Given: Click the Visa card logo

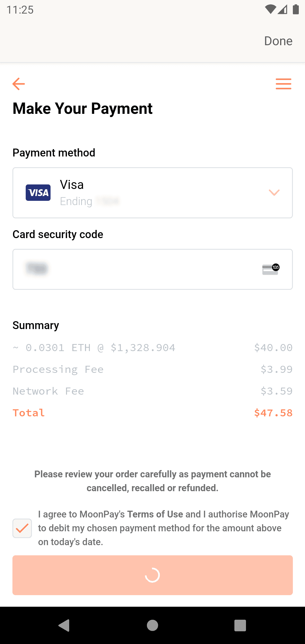Looking at the screenshot, I should [x=38, y=193].
